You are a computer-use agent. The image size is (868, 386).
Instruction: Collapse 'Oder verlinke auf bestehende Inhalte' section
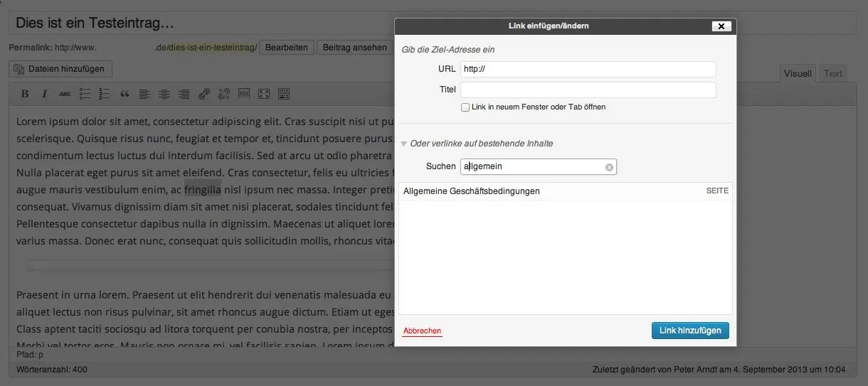point(404,144)
